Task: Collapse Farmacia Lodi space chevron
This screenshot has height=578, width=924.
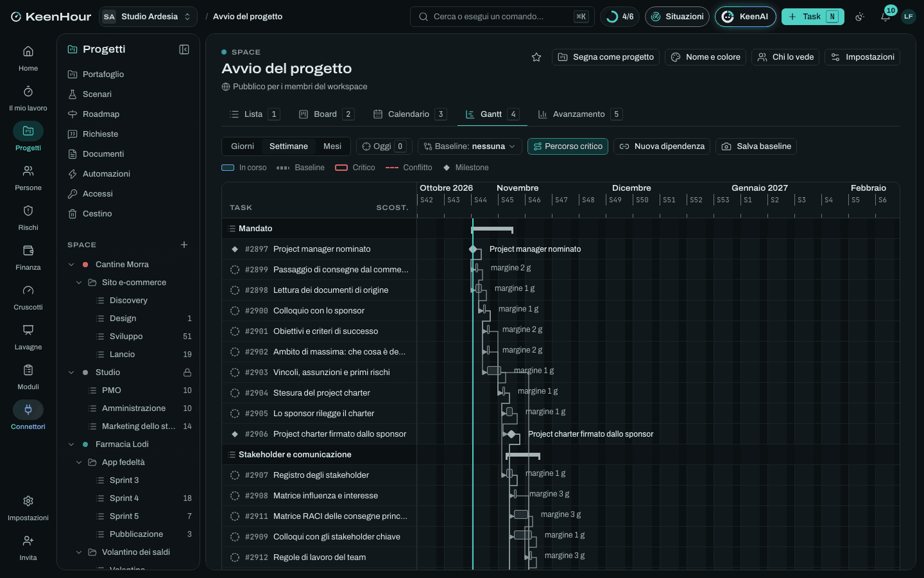Action: pyautogui.click(x=71, y=444)
